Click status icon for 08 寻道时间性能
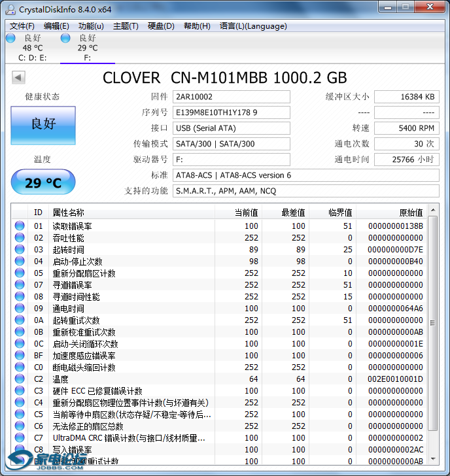The image size is (450, 476). (20, 296)
